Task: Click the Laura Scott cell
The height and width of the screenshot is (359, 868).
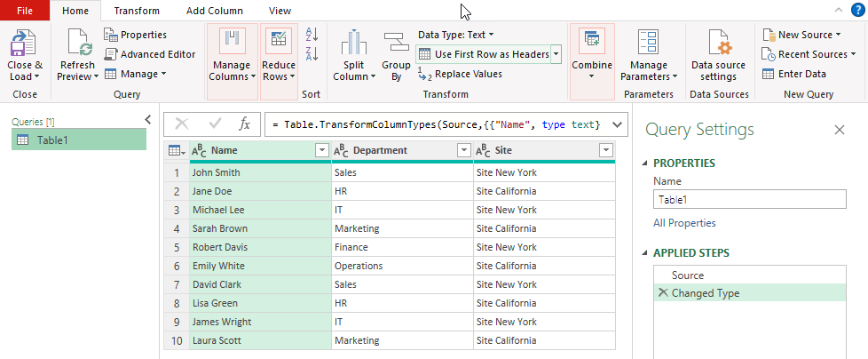Action: [260, 340]
